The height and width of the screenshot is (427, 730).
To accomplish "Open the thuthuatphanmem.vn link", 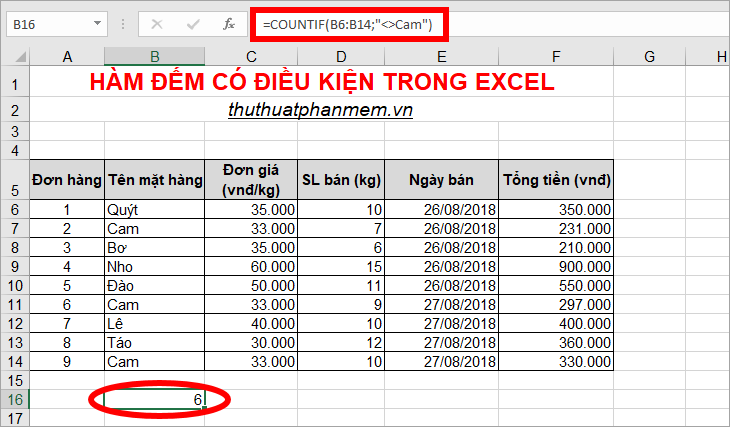I will click(x=320, y=110).
